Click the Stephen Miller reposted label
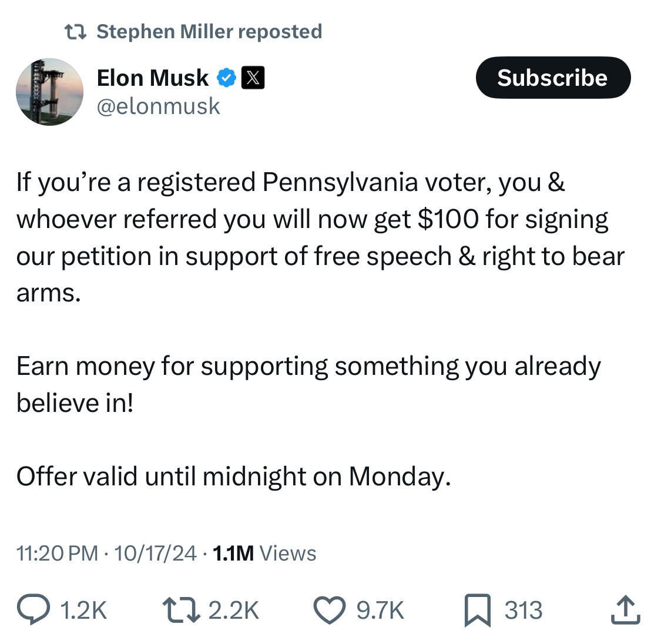Screen dimensions: 661x644 pyautogui.click(x=209, y=31)
